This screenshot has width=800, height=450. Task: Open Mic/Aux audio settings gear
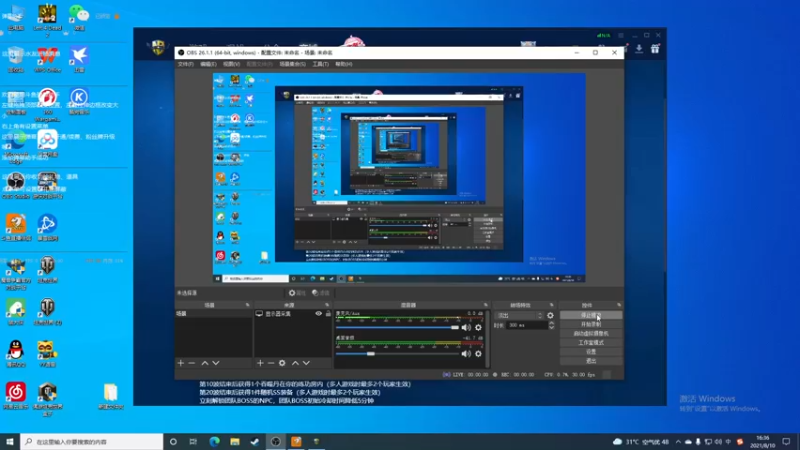478,328
